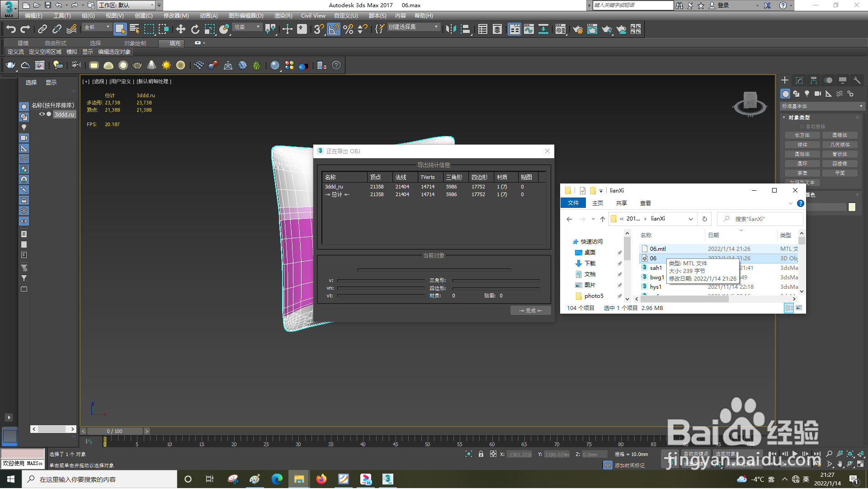Toggle the selection lock icon in status bar
868x489 pixels.
pos(481,454)
